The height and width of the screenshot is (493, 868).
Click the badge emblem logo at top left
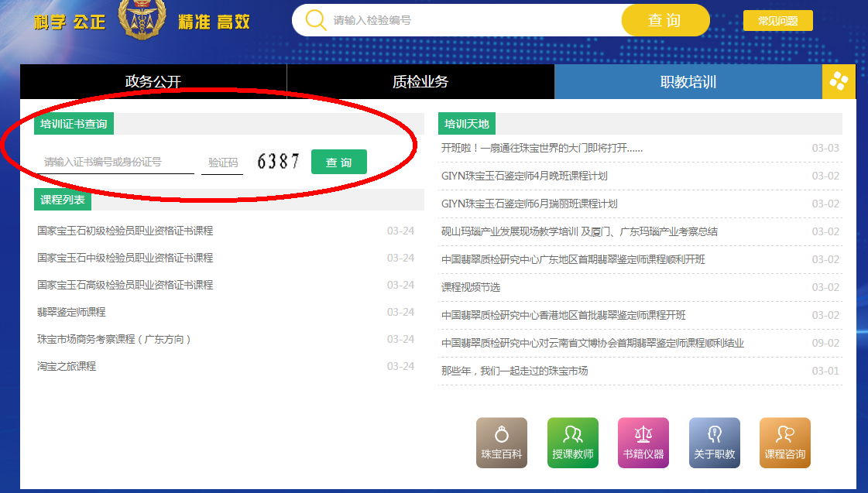[x=142, y=19]
